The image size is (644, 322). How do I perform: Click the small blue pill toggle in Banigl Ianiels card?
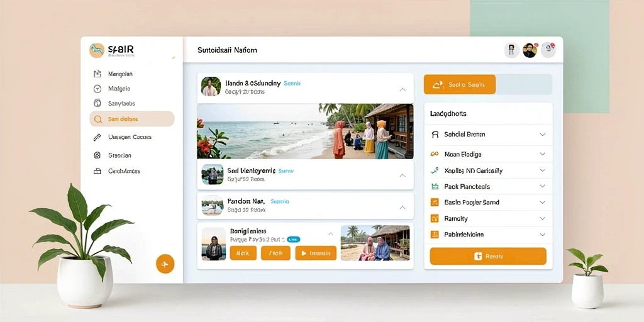293,239
